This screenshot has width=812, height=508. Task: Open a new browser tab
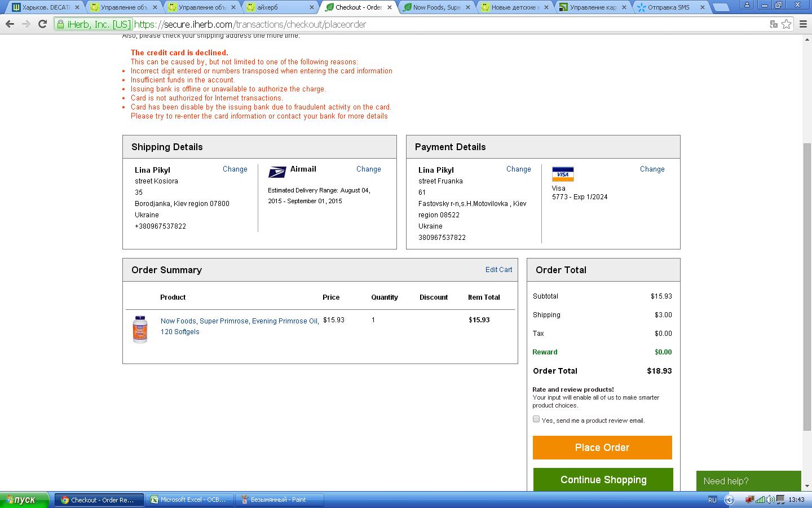(x=721, y=7)
